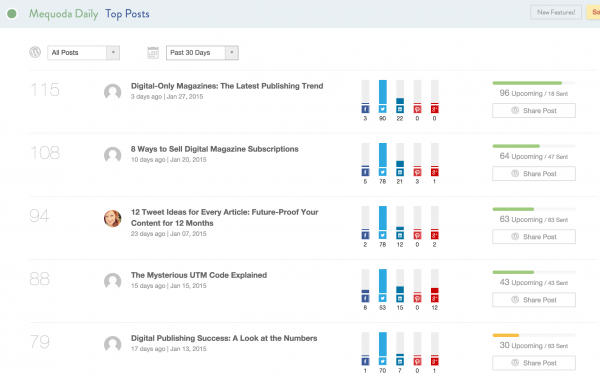The image size is (600, 376).
Task: Click LinkedIn icon in Digital Publishing Success row
Action: point(400,361)
